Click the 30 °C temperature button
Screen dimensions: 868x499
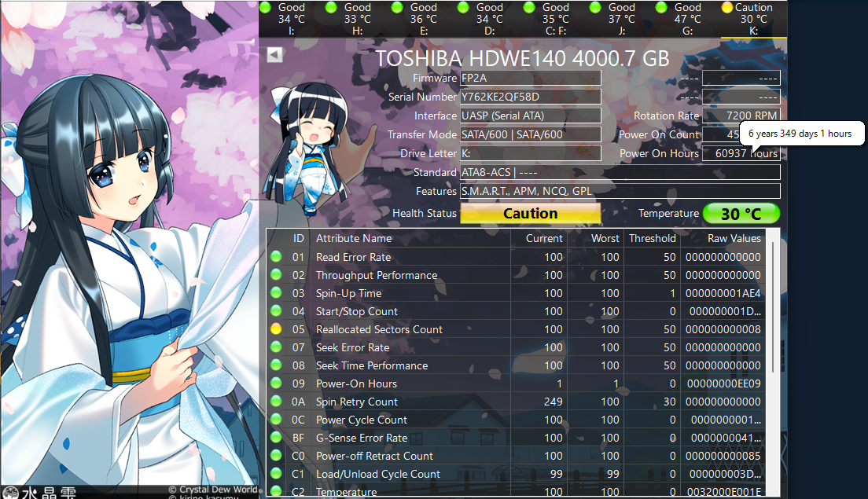pos(741,214)
